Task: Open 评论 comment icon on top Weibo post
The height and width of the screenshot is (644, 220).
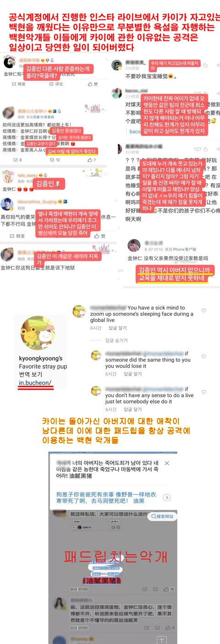Action: tap(56, 84)
